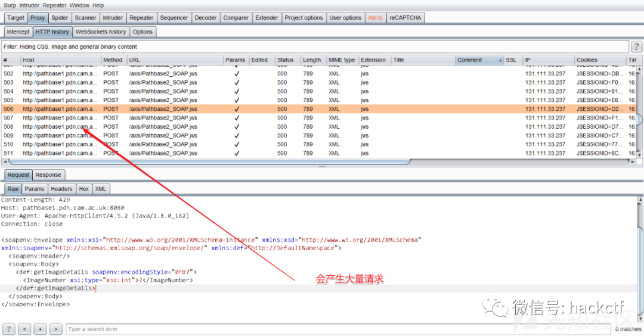Select the Request tab

point(18,175)
